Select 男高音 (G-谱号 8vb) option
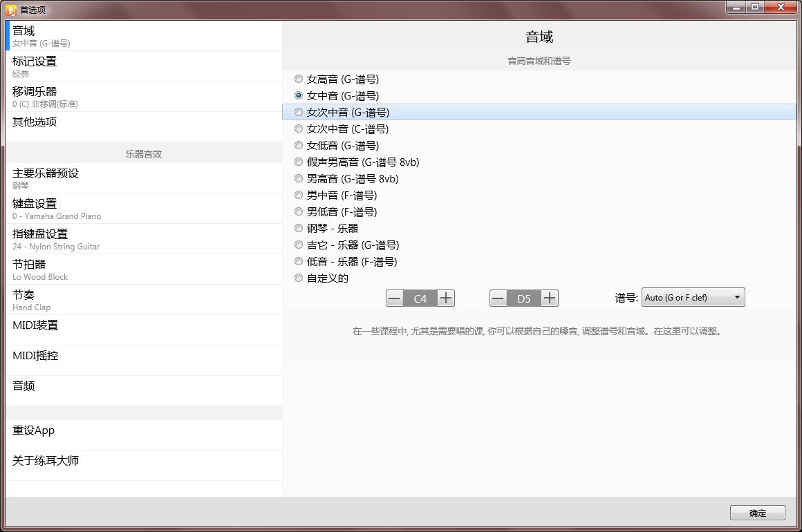 299,178
